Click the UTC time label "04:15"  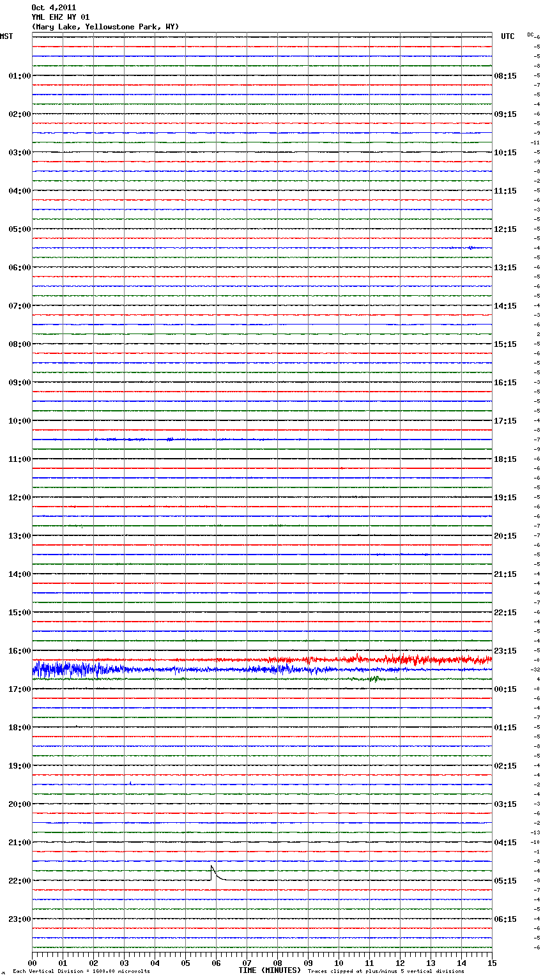[505, 843]
